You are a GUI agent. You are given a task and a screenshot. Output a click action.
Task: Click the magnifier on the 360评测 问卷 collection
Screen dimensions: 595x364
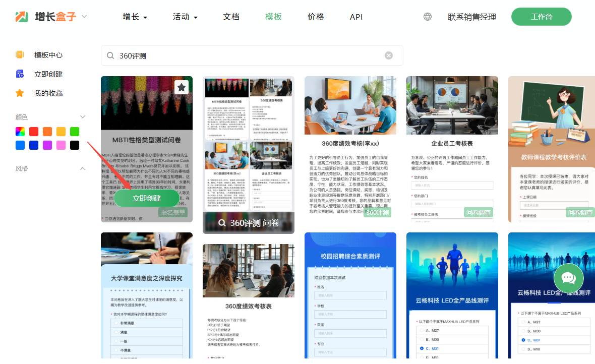click(x=222, y=223)
